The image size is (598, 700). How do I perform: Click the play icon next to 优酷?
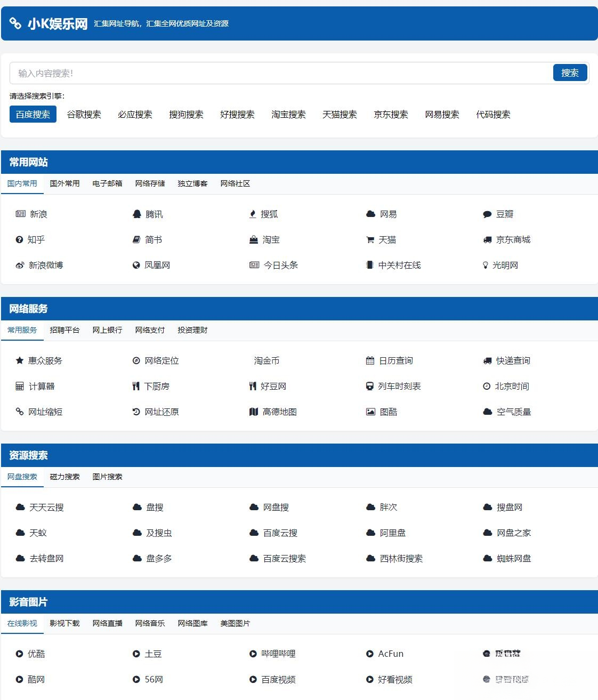(x=19, y=654)
